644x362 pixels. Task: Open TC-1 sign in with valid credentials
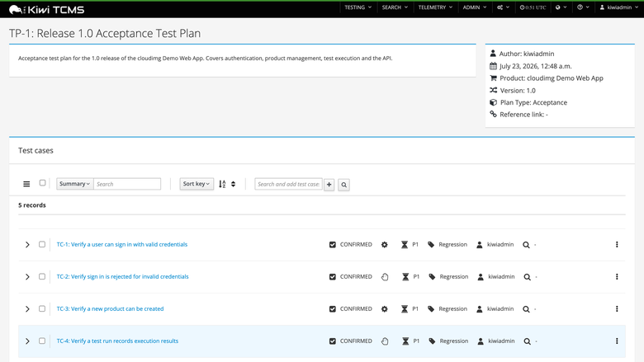(x=122, y=244)
